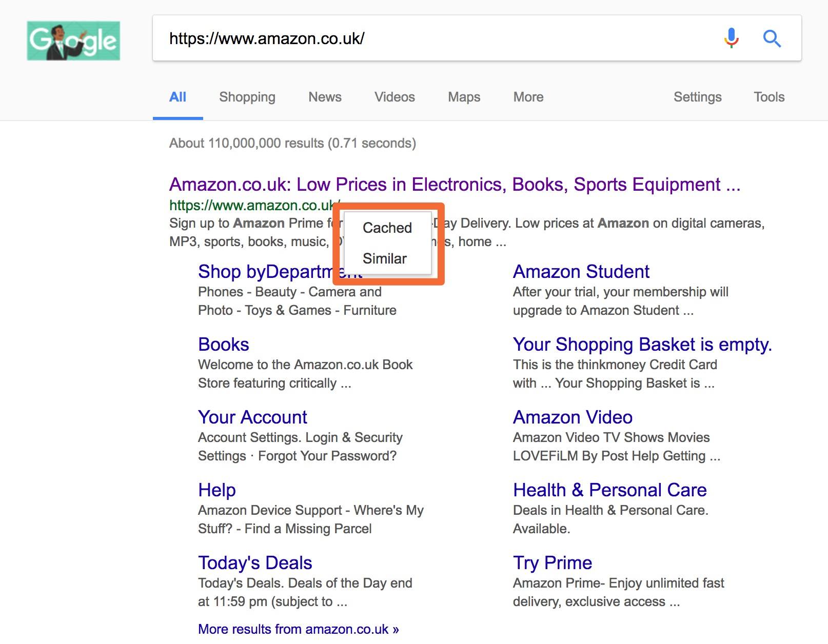Click 'After your trial, your membership will' text
Screen dimensions: 828x644
(621, 292)
